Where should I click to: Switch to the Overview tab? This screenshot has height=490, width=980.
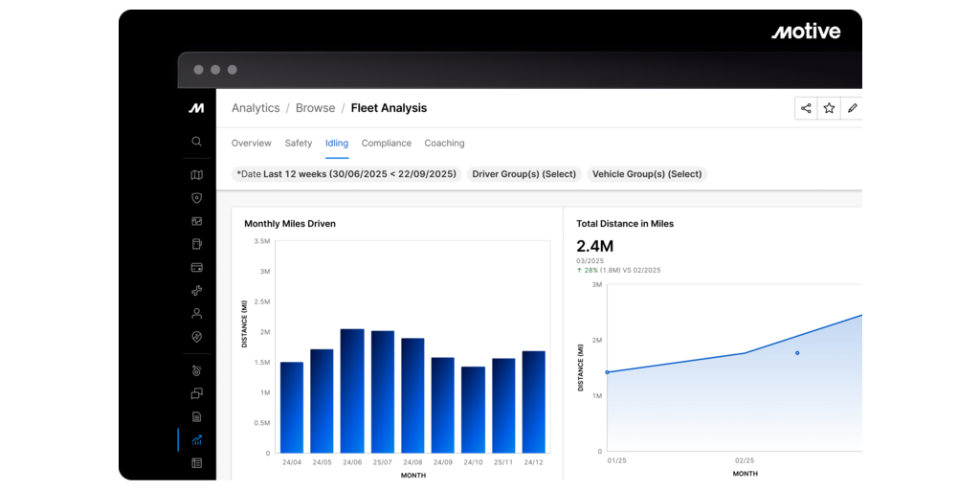(x=251, y=144)
